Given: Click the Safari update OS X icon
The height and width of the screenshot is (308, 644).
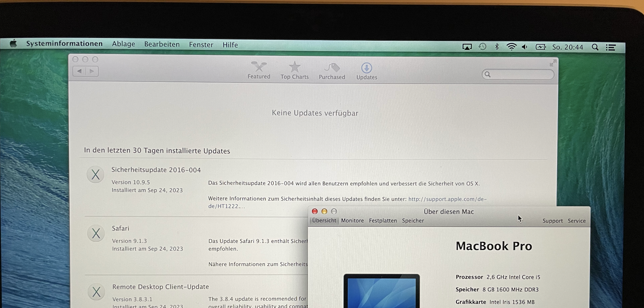Looking at the screenshot, I should click(x=96, y=233).
